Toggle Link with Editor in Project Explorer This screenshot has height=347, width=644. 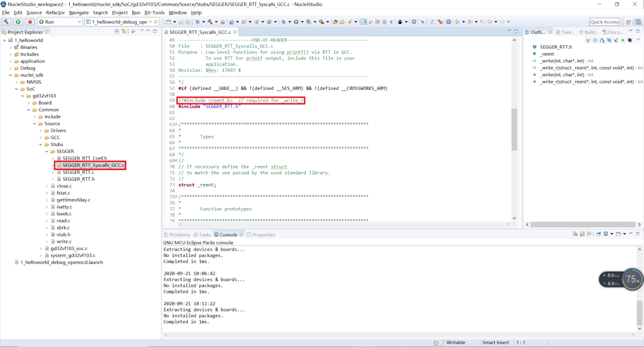click(x=123, y=31)
